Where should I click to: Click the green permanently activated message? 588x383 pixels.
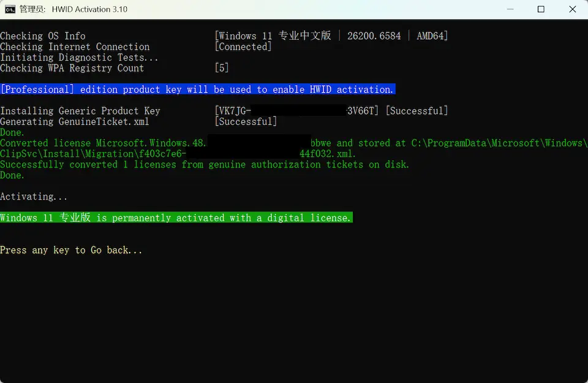[x=176, y=218]
